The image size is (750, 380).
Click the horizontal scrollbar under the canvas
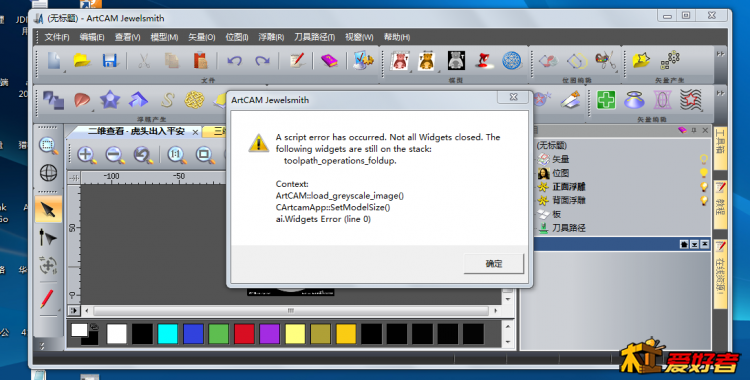[x=291, y=311]
